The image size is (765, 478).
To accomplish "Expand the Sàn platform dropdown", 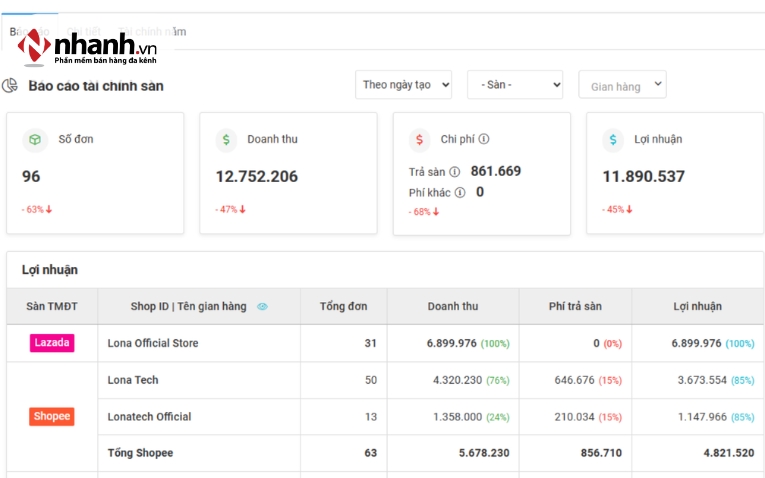I will 514,85.
